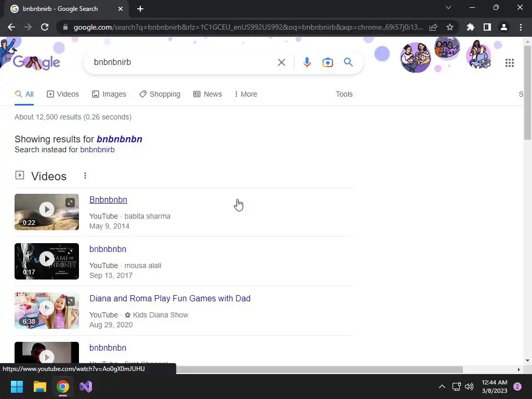The image size is (532, 399).
Task: Click the browser forward arrow
Action: [x=28, y=27]
